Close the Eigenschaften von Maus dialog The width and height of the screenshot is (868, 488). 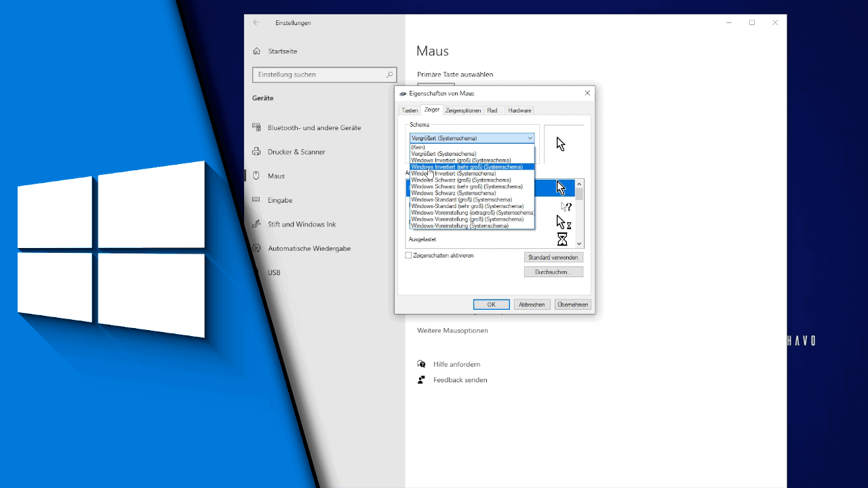[587, 93]
